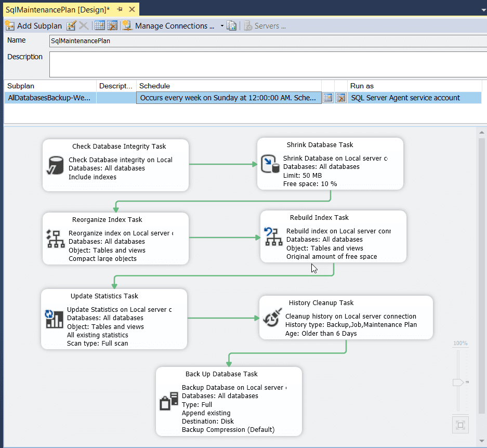Click the Reporting and Logging toolbar icon

(x=232, y=26)
